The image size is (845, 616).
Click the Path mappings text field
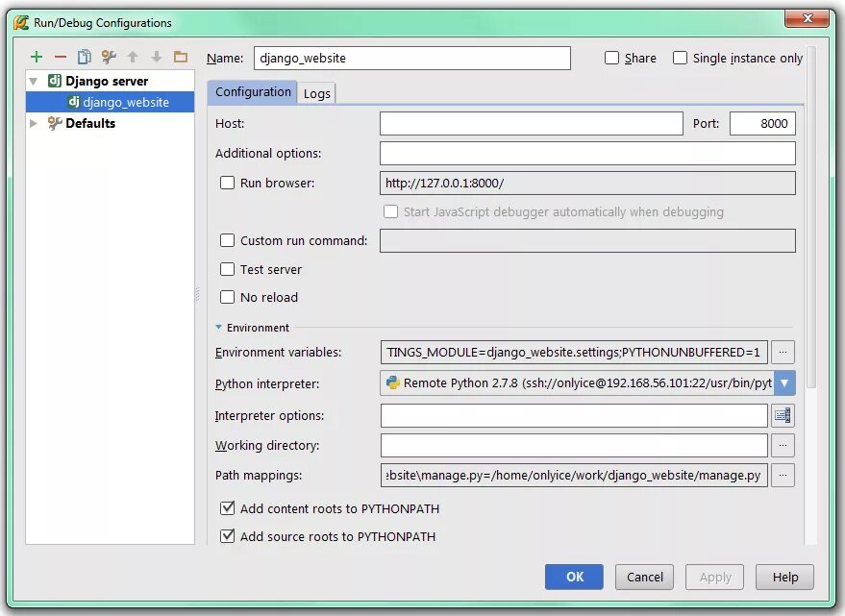pyautogui.click(x=574, y=476)
